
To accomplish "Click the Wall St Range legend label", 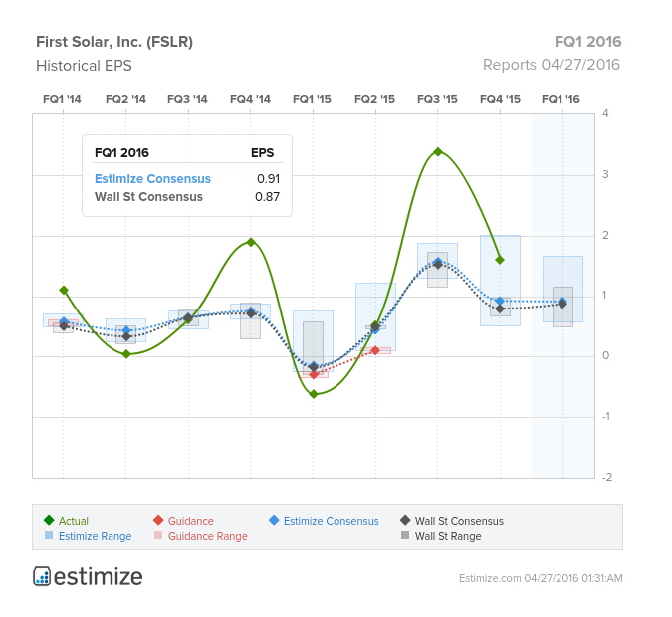I will tap(448, 536).
